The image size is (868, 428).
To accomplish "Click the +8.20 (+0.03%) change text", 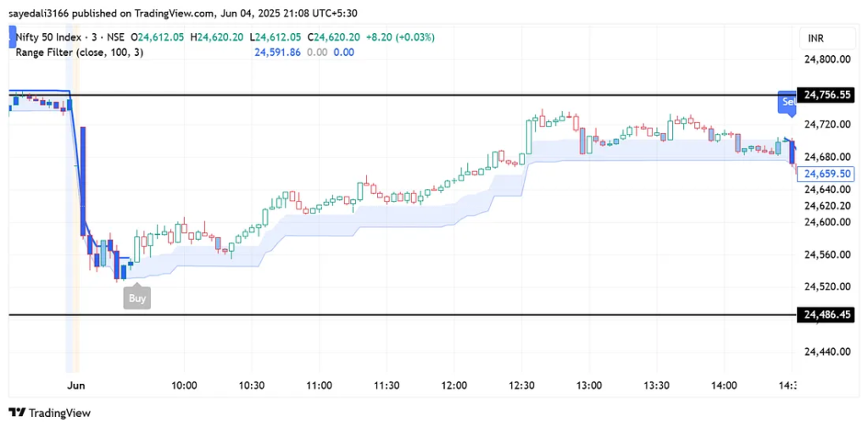I will point(400,37).
